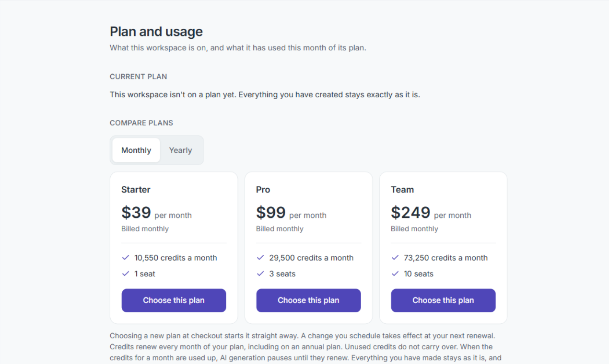Screen dimensions: 609x364
Task: Switch billing period to Yearly
Action: click(x=180, y=150)
